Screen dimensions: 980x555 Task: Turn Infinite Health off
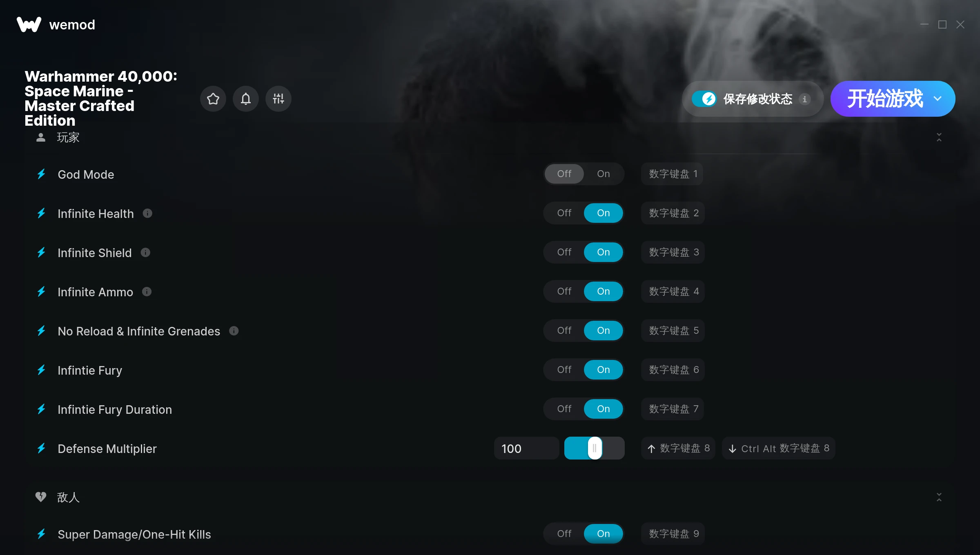[564, 213]
